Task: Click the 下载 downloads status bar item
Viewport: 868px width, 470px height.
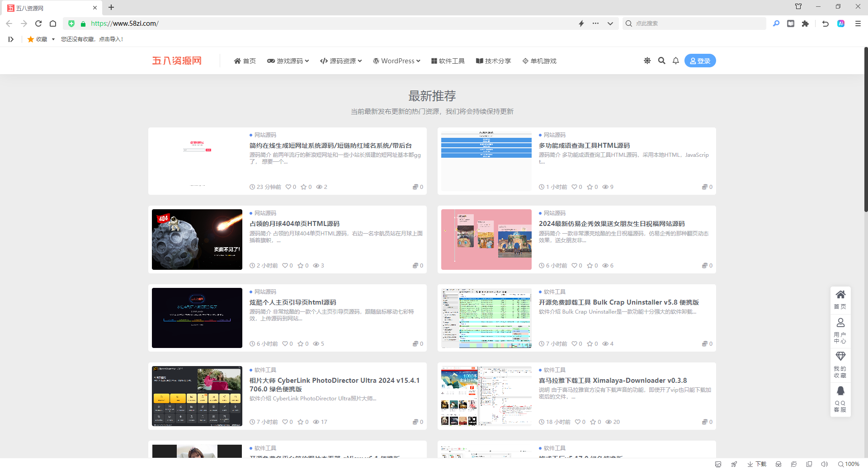Action: [757, 464]
